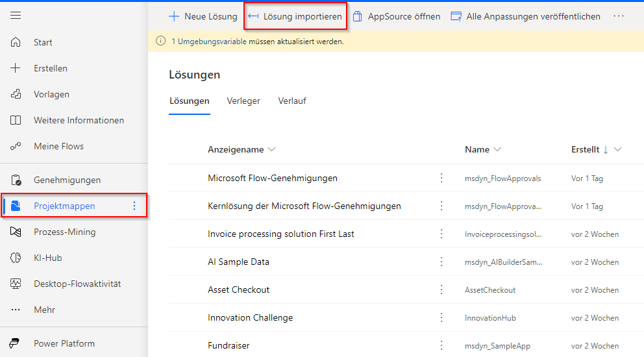This screenshot has width=644, height=357.
Task: Open Asset Checkout solution
Action: click(239, 289)
